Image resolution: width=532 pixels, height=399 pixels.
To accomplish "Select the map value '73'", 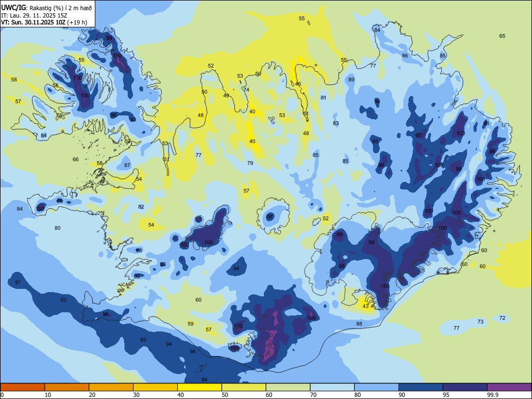I will tap(480, 322).
